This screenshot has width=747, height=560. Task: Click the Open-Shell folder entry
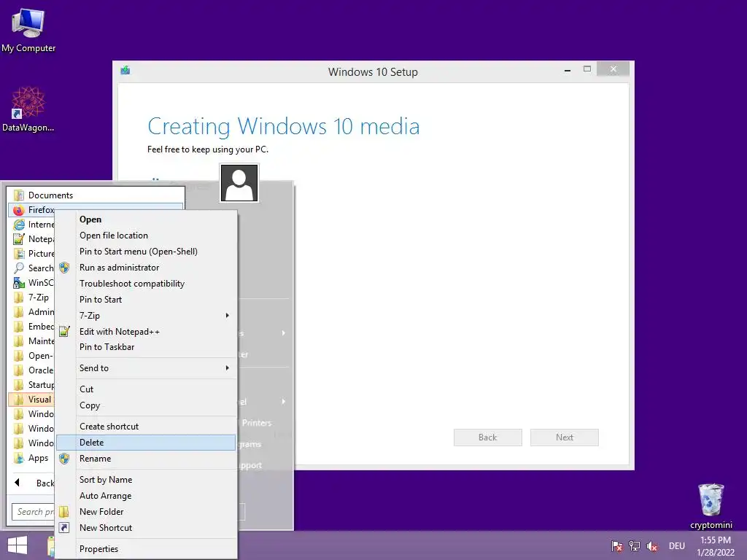pyautogui.click(x=31, y=356)
